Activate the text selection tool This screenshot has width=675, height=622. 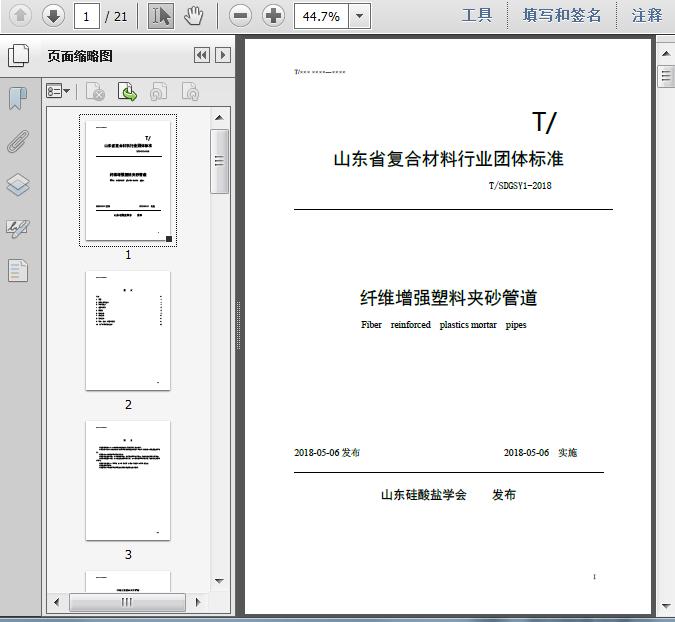pyautogui.click(x=160, y=15)
